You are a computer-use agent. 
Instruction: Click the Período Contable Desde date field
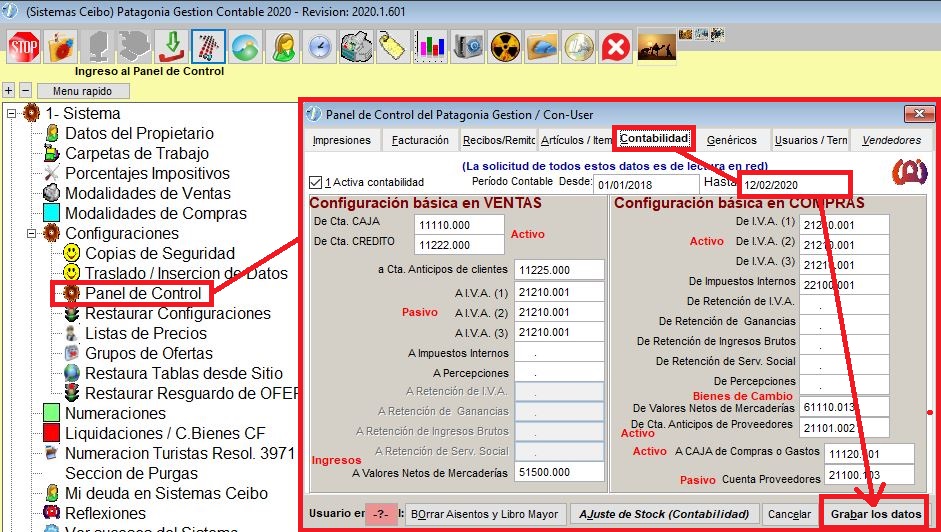click(x=646, y=185)
